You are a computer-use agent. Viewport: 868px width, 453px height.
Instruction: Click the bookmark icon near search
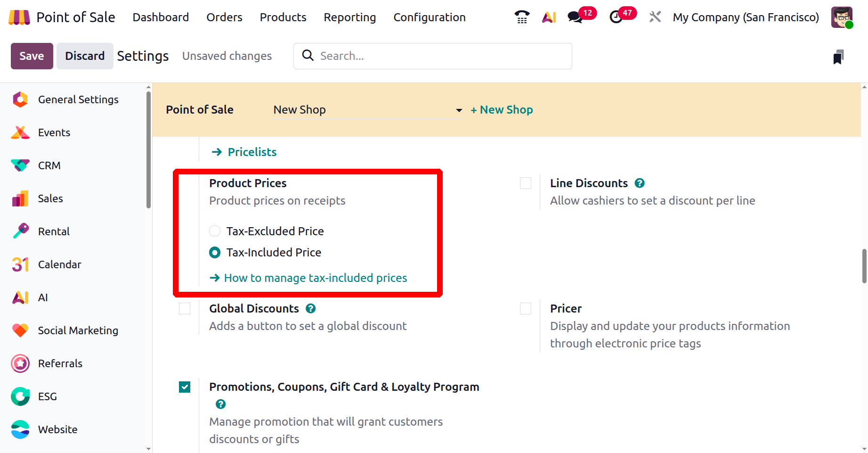tap(838, 57)
